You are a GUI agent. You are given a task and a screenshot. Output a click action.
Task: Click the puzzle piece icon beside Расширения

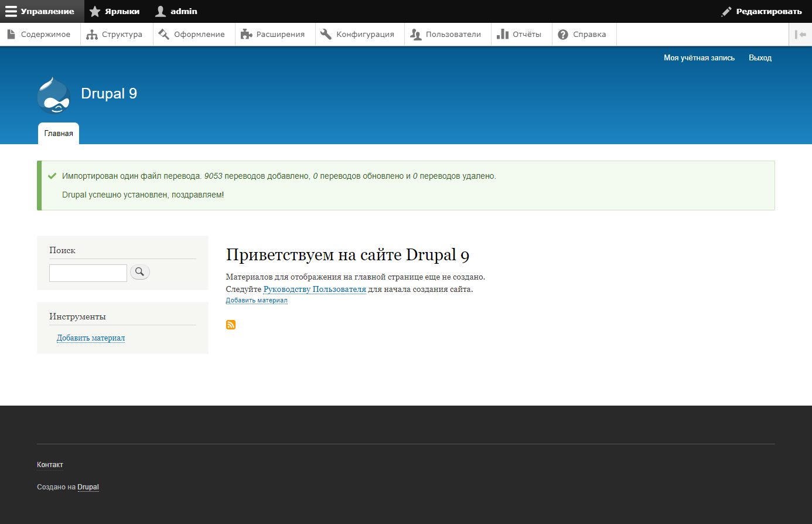[247, 35]
